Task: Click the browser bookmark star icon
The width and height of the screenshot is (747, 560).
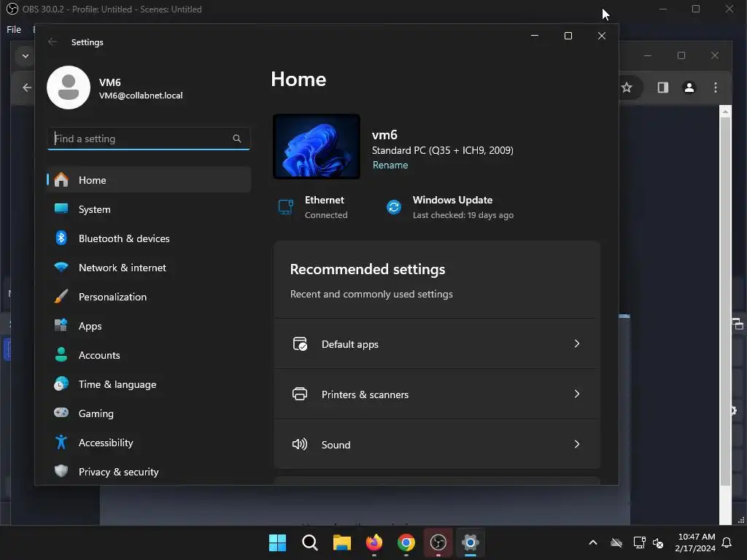Action: [627, 87]
